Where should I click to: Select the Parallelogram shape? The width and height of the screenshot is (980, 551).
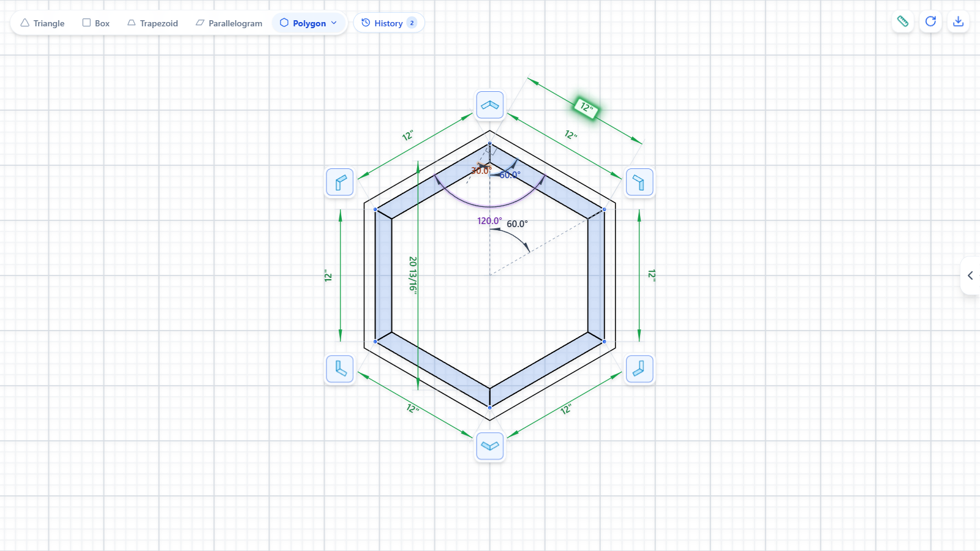coord(229,23)
